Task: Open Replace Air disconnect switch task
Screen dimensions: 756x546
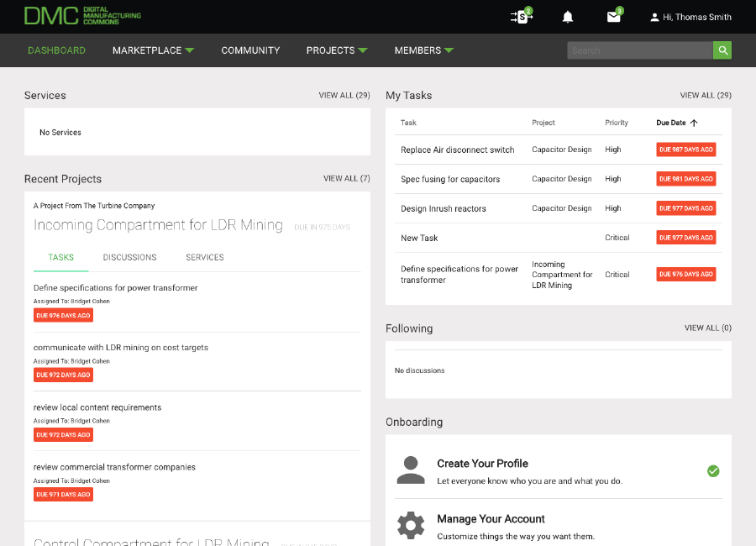Action: click(x=458, y=150)
